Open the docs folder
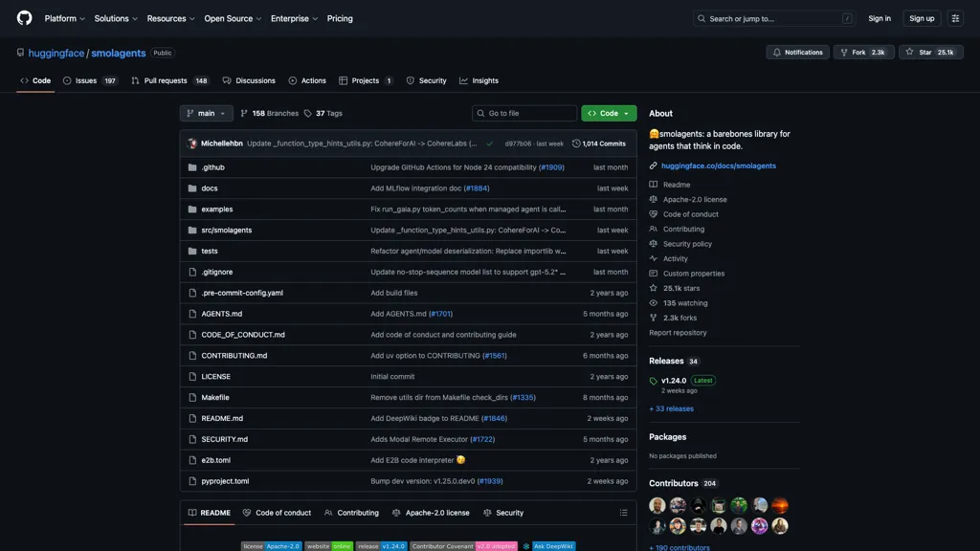 [x=210, y=188]
